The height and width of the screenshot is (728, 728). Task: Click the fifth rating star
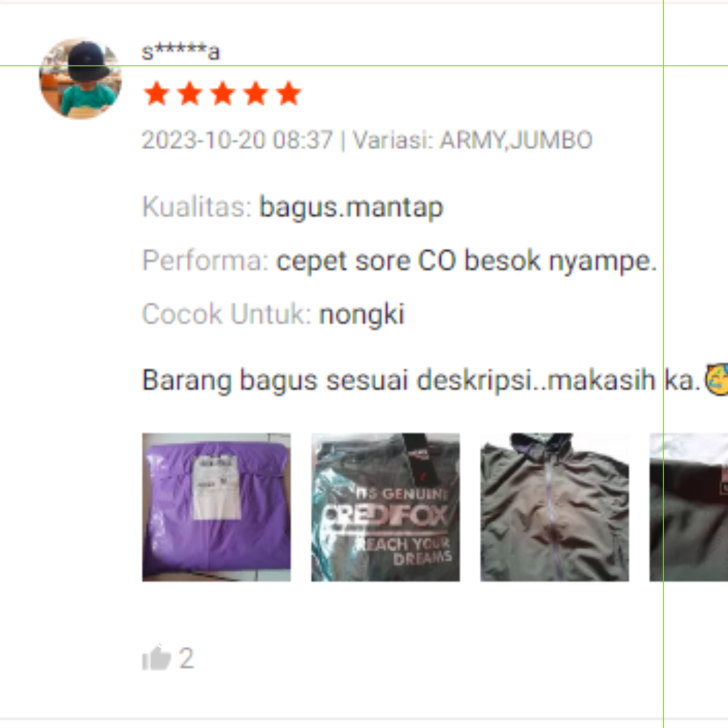pyautogui.click(x=289, y=93)
